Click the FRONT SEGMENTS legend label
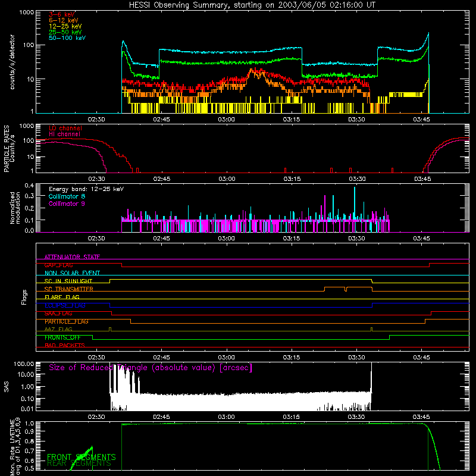 pos(82,457)
